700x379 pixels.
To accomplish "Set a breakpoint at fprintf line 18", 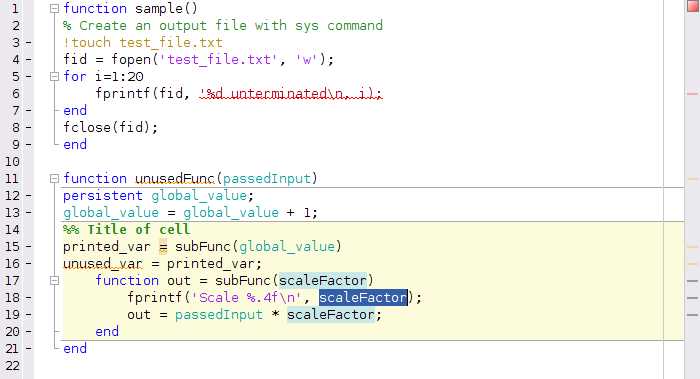I will [x=29, y=298].
